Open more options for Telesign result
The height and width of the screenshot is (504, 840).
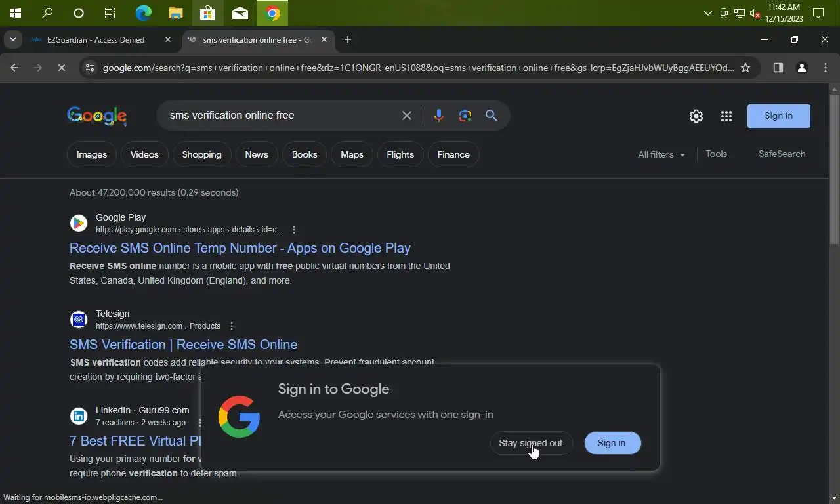[231, 326]
